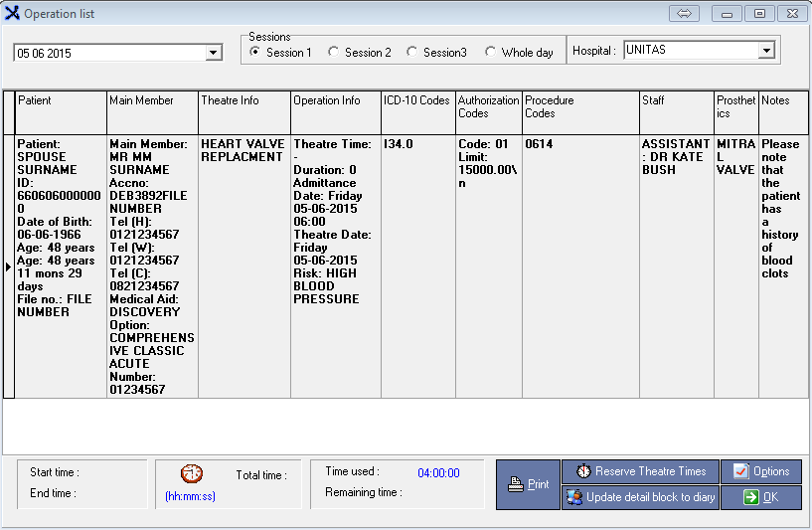Image resolution: width=812 pixels, height=530 pixels.
Task: Select the Session 2 radio button
Action: (334, 52)
